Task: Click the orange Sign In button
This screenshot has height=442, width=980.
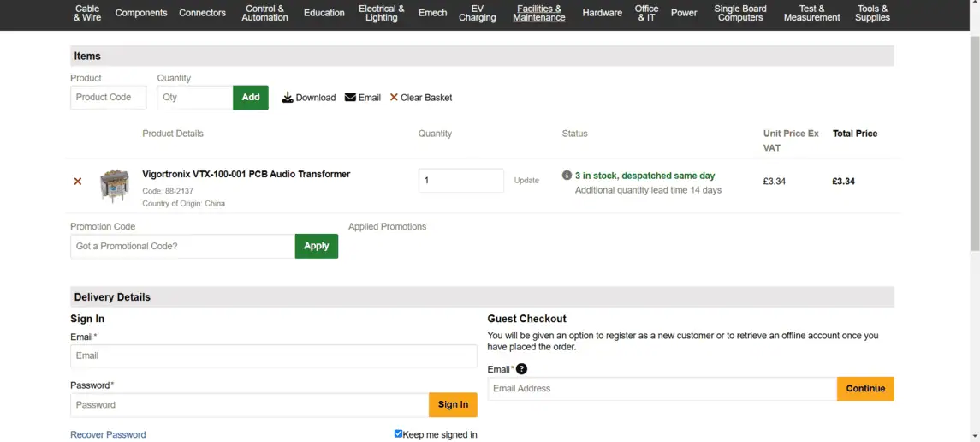Action: [x=453, y=405]
